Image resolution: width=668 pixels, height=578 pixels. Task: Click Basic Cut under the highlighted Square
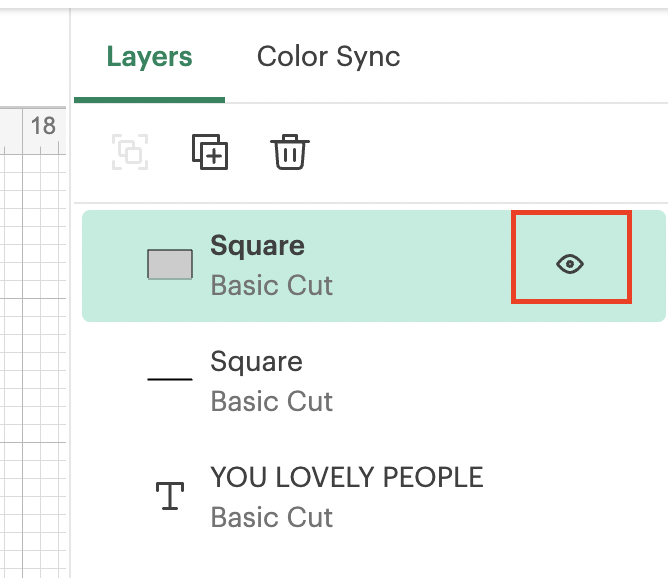point(271,285)
